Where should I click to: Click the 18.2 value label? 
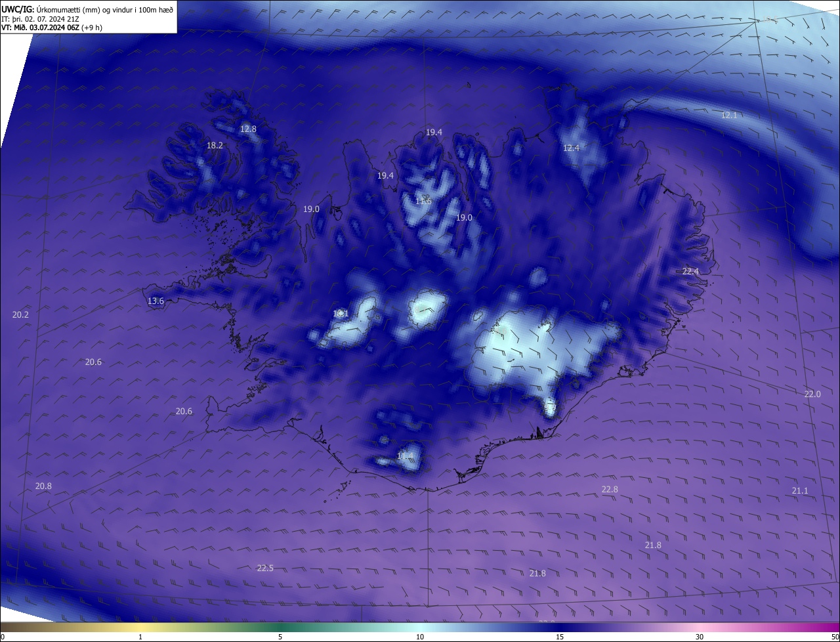point(215,145)
